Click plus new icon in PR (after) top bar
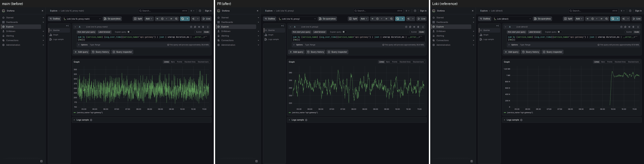This screenshot has width=644, height=164. (x=407, y=11)
